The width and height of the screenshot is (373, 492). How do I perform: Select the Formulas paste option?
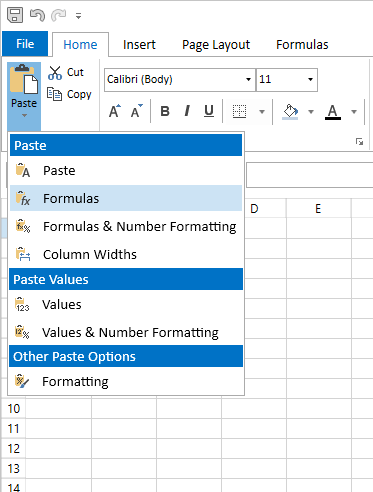click(126, 198)
